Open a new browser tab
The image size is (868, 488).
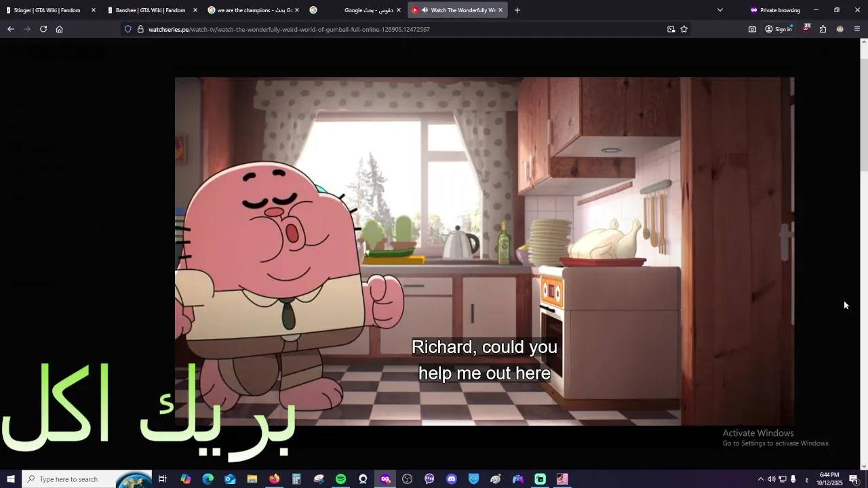pos(517,10)
